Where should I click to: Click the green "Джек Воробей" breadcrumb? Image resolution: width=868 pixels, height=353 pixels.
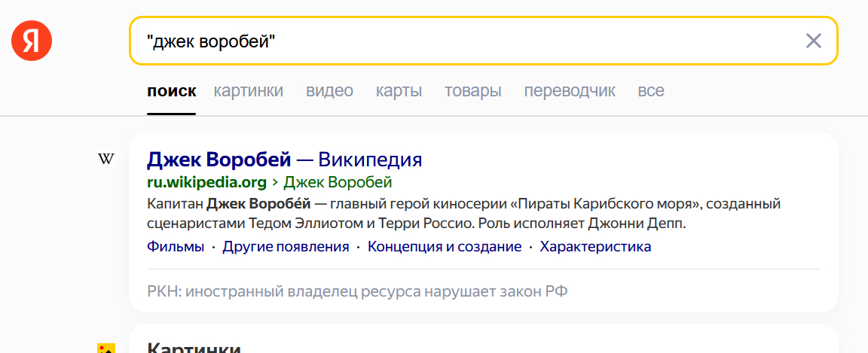click(338, 182)
